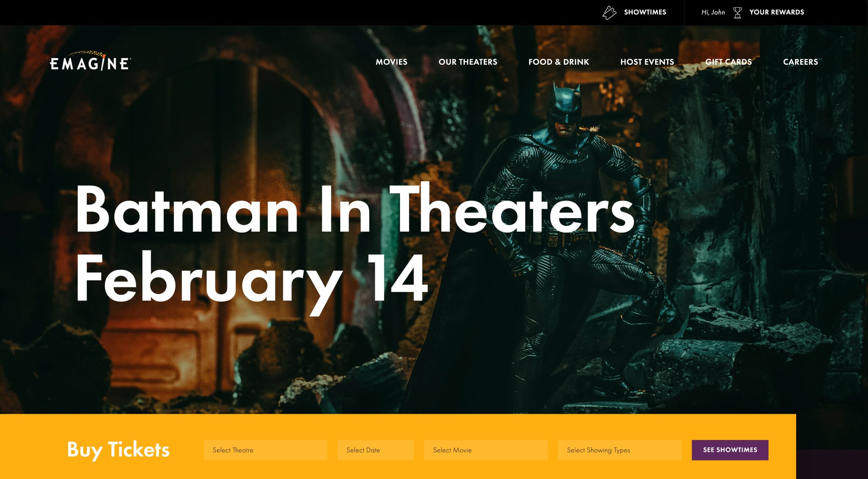Image resolution: width=868 pixels, height=479 pixels.
Task: Click the trophy icon for rewards
Action: [737, 13]
